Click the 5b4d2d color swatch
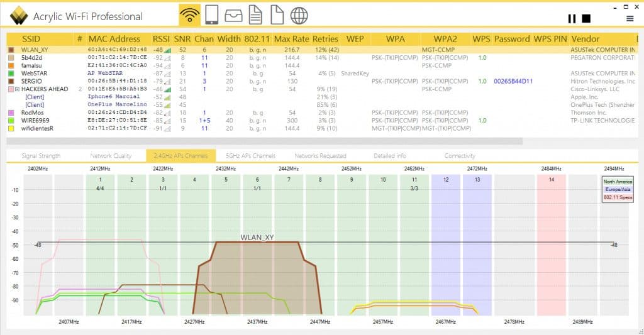The width and height of the screenshot is (644, 335). (x=11, y=57)
